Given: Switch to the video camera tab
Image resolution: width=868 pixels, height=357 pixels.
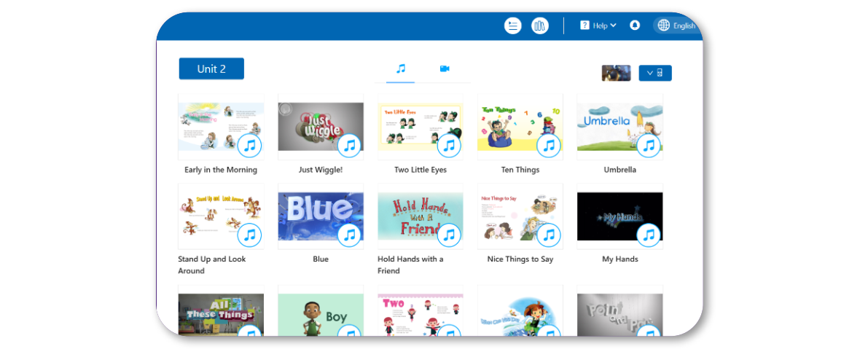Looking at the screenshot, I should [445, 68].
